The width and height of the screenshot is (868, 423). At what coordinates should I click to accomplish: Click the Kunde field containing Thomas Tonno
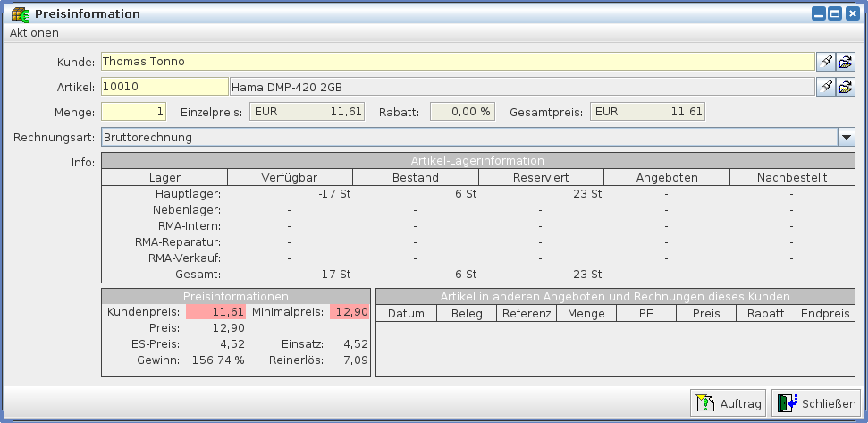click(457, 62)
